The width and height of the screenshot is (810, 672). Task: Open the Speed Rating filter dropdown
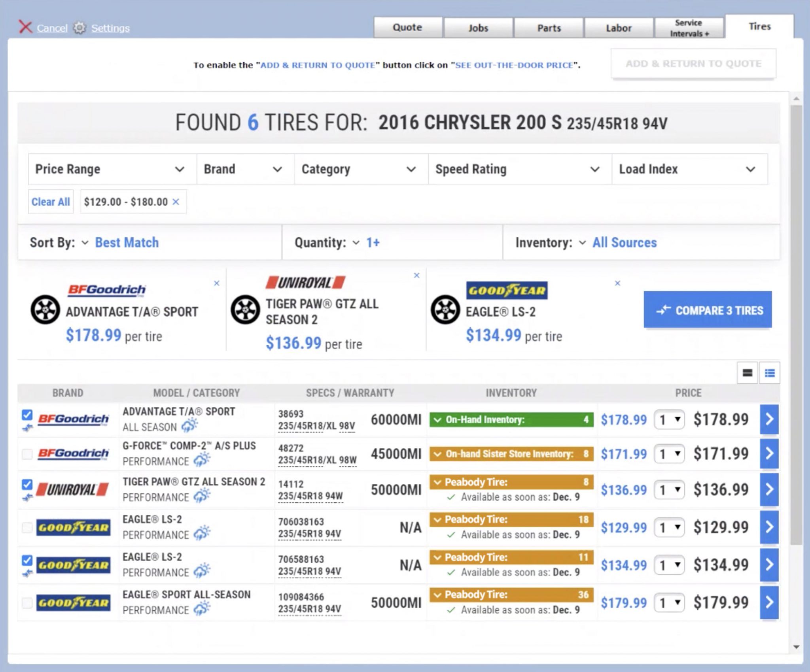(x=519, y=169)
